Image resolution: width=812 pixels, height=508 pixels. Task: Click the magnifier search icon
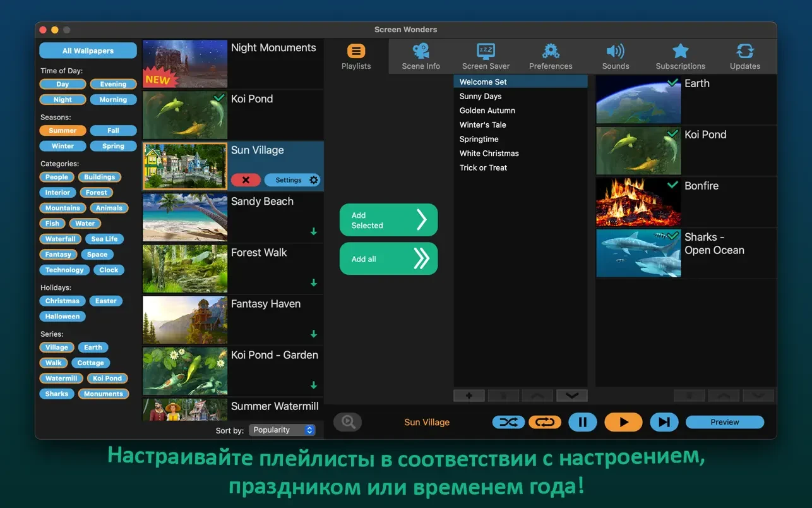pos(347,422)
